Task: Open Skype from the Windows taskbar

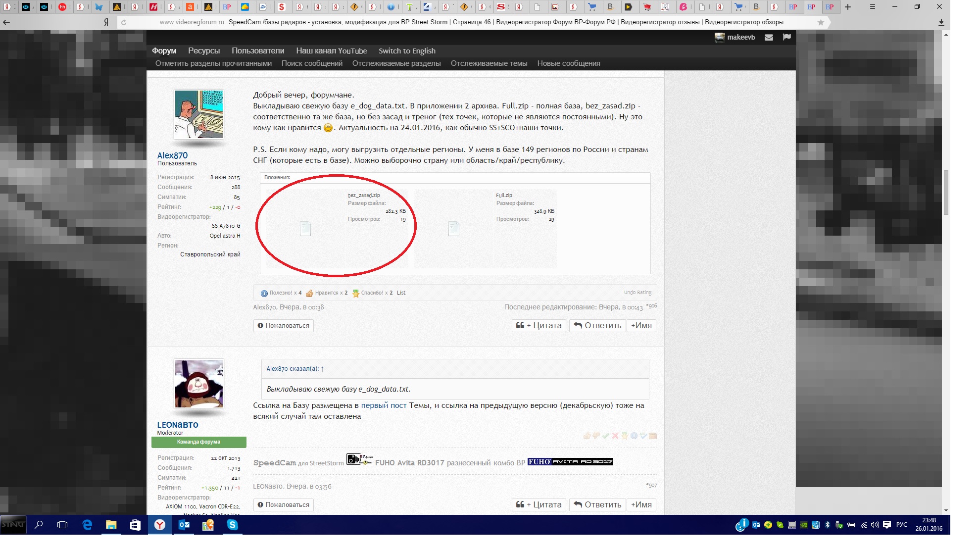Action: (x=232, y=525)
